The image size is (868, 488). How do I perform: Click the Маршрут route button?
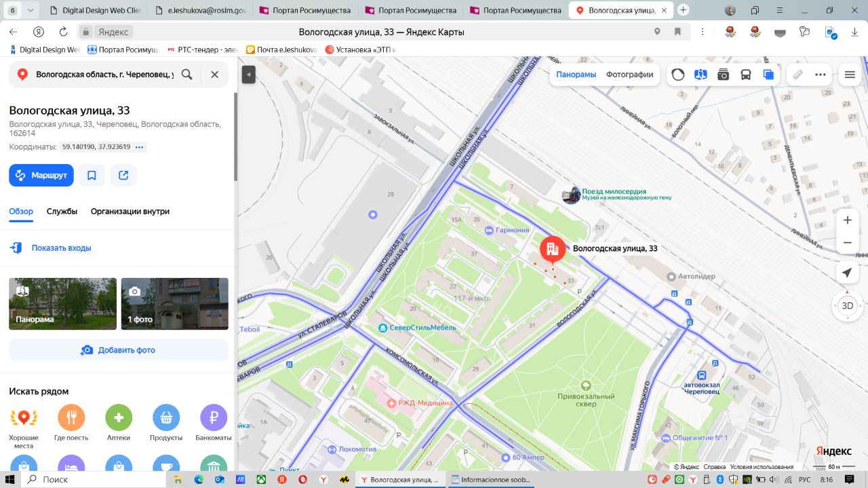41,176
